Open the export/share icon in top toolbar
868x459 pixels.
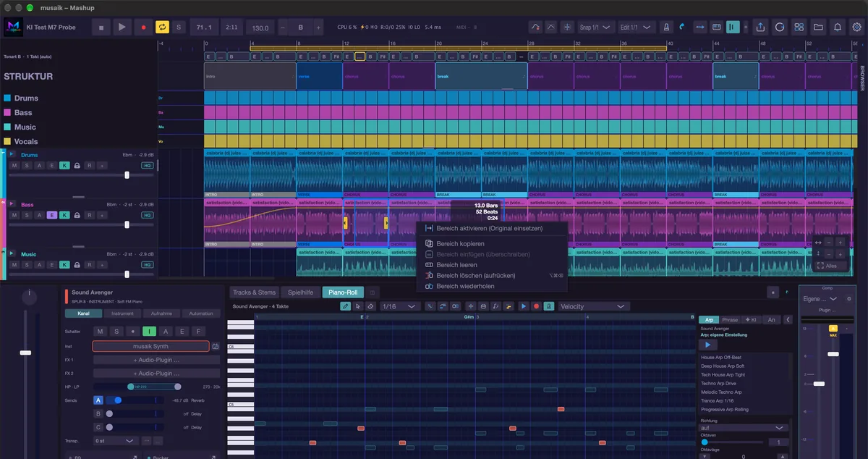coord(760,28)
